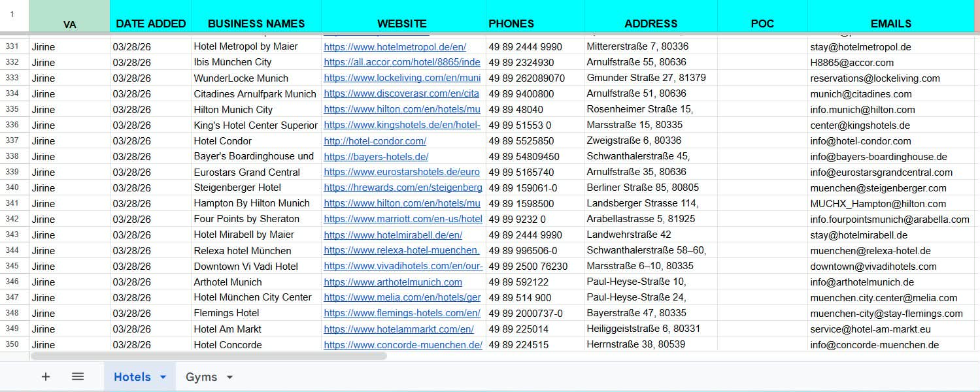
Task: Open the marriott.com Four Points link
Action: click(403, 220)
